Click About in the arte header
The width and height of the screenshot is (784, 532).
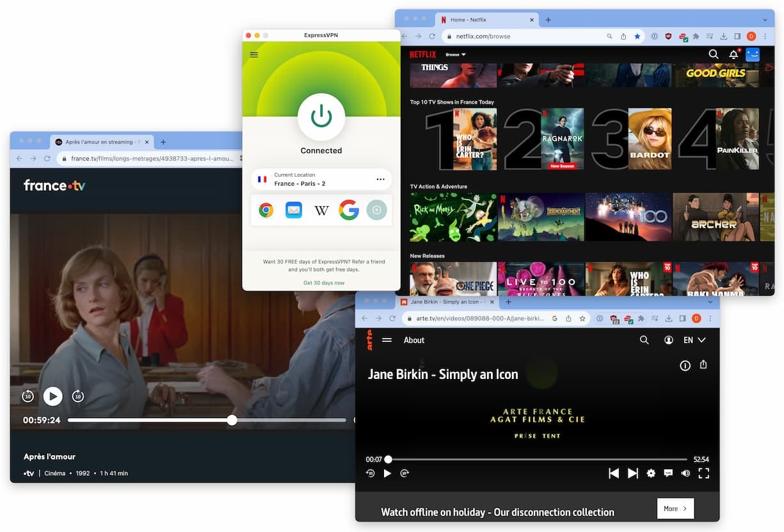414,340
